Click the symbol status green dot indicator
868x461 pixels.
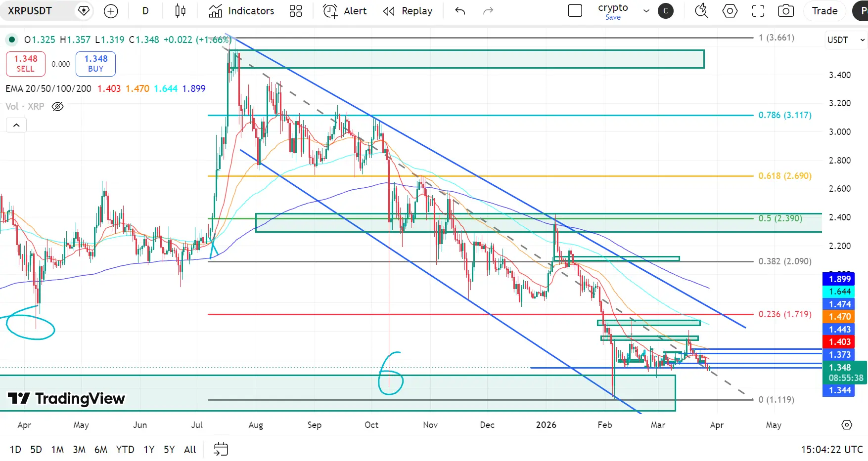[12, 40]
